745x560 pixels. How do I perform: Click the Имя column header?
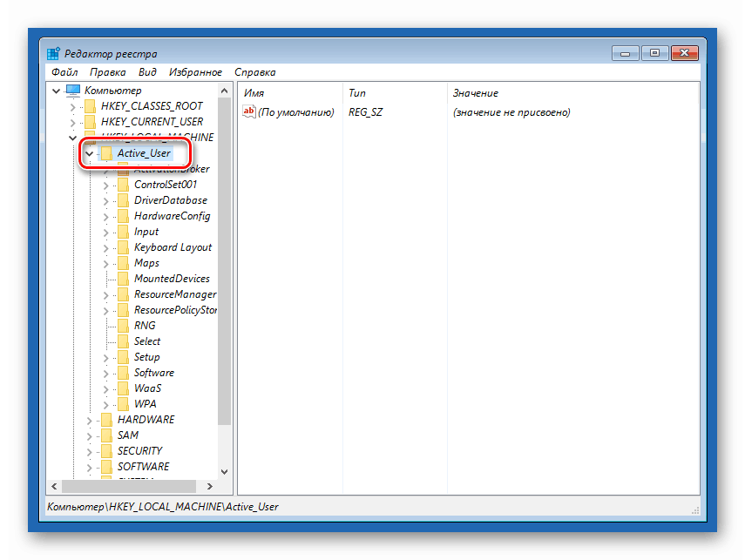tap(290, 93)
